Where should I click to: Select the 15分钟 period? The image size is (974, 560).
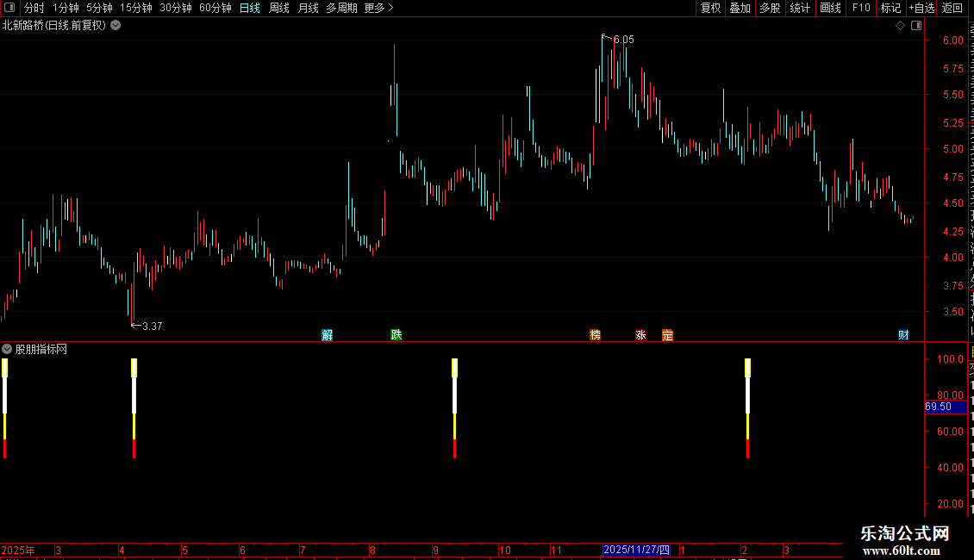(136, 8)
